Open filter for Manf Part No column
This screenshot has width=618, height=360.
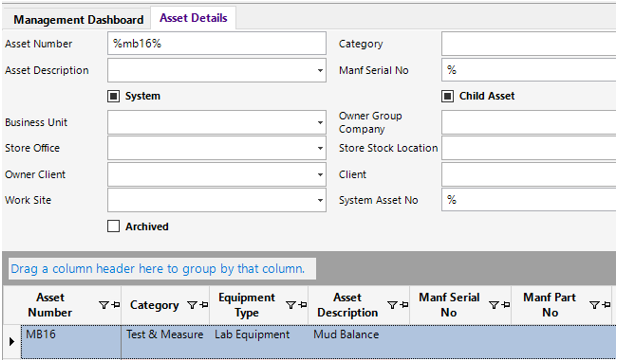[x=594, y=305]
